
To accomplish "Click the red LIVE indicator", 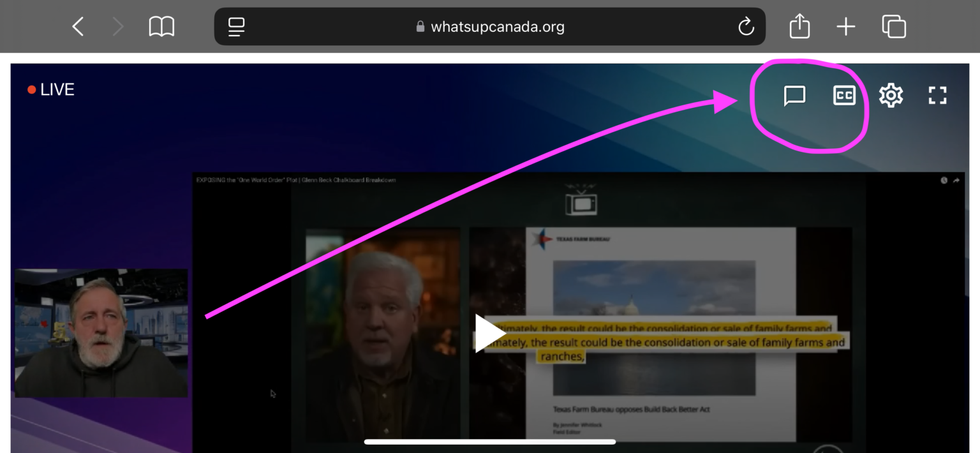I will (51, 90).
